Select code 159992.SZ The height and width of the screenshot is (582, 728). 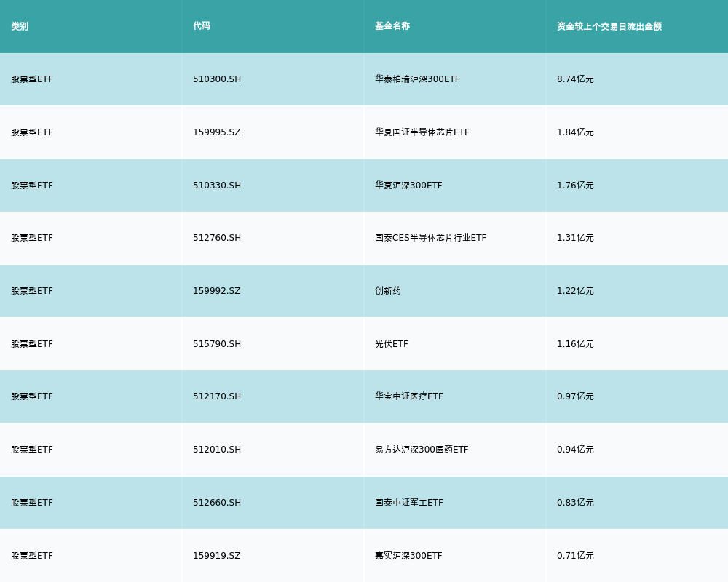pos(217,291)
